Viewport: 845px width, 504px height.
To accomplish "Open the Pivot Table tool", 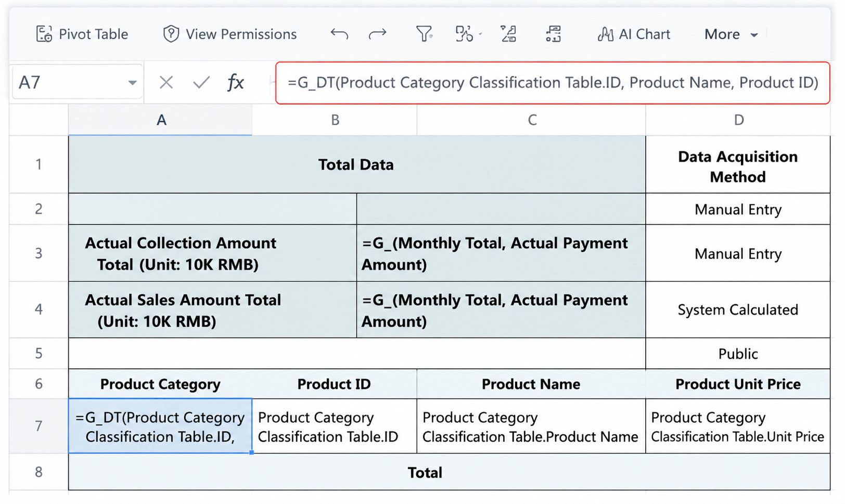I will [x=82, y=34].
